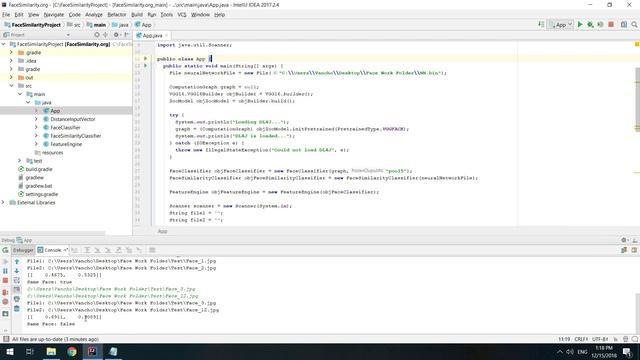
Task: Open Chrome from Windows taskbar
Action: [72, 351]
